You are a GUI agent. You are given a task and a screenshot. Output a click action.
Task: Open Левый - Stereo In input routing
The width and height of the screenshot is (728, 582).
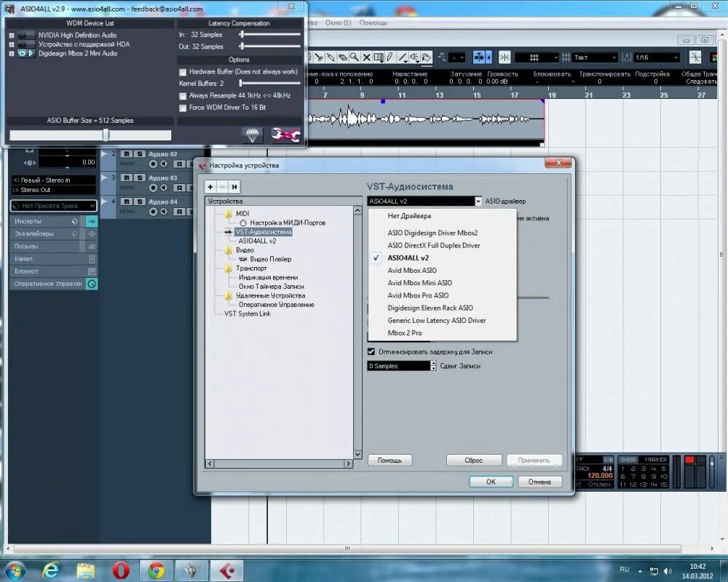(53, 180)
